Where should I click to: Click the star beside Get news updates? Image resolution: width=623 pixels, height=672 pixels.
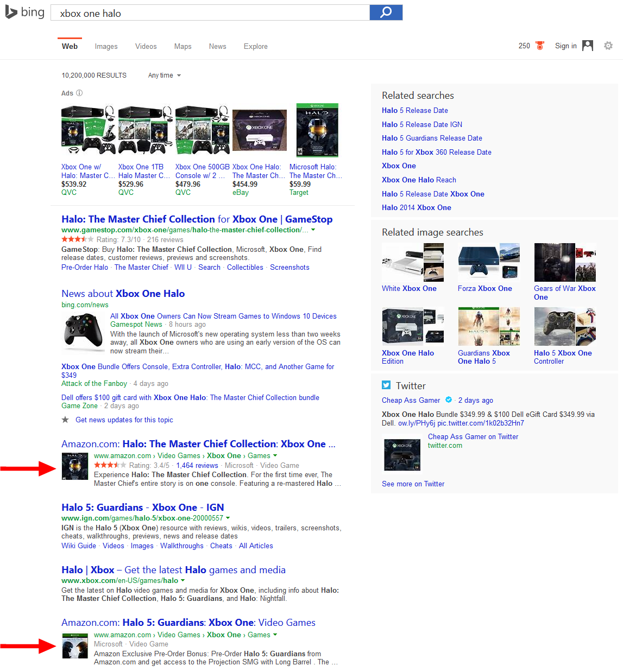(65, 420)
